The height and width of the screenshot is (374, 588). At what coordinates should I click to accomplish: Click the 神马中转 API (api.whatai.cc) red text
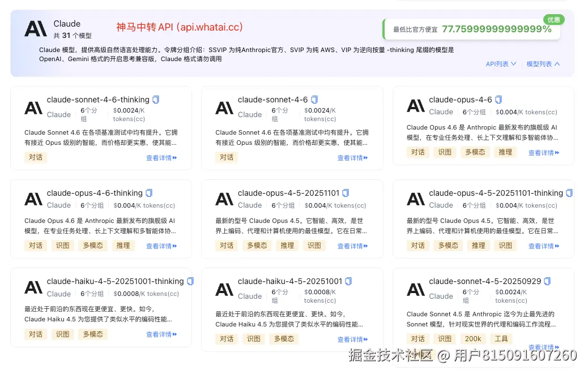[179, 27]
